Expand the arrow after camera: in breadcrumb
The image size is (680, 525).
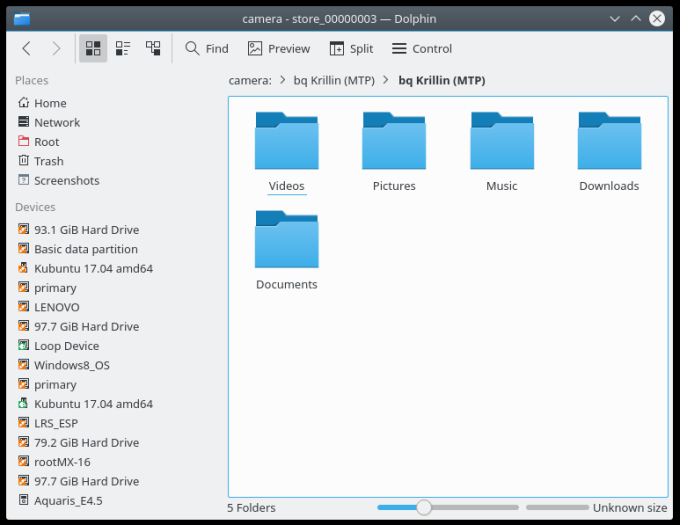point(284,80)
